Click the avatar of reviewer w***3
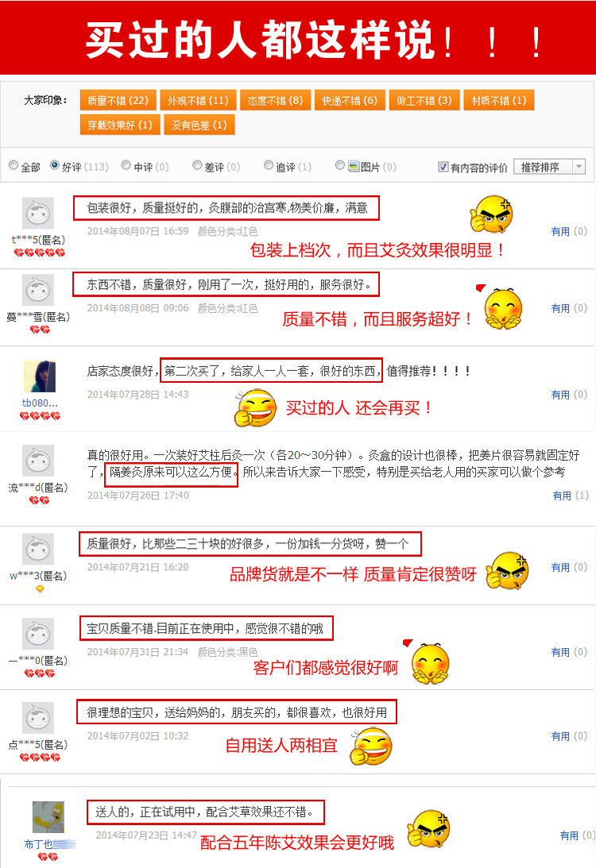 pyautogui.click(x=37, y=549)
